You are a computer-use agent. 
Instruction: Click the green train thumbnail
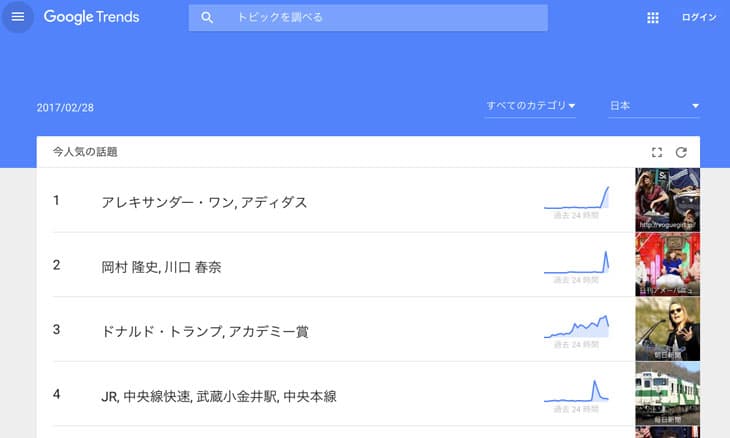click(667, 394)
